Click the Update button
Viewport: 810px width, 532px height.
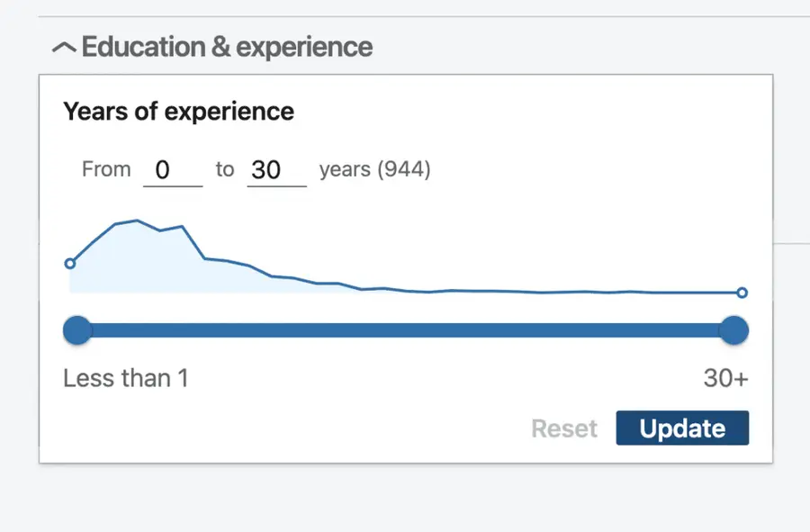[681, 428]
